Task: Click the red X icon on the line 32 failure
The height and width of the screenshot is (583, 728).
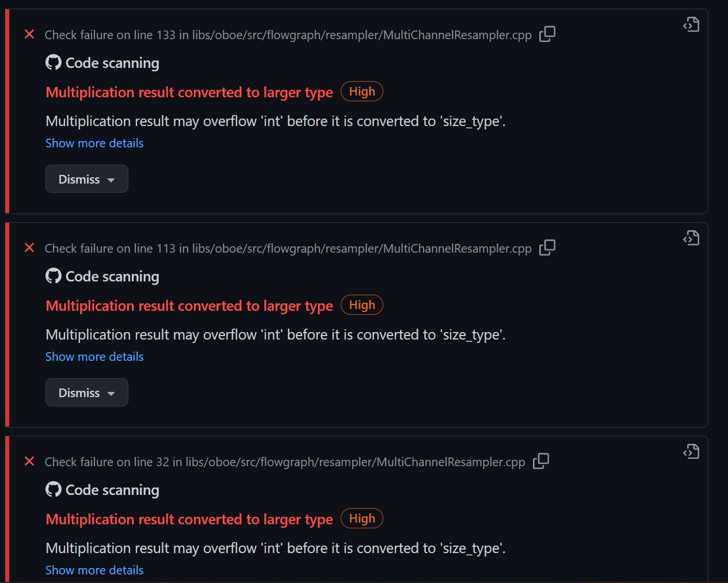Action: [29, 461]
